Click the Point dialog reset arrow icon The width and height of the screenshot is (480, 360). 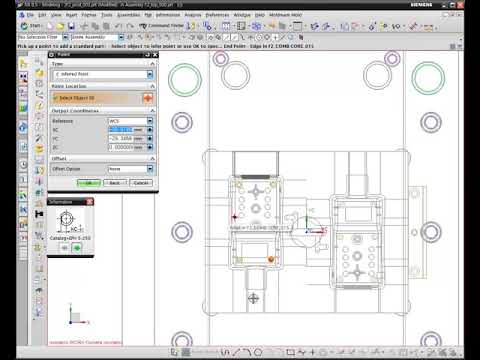point(148,54)
